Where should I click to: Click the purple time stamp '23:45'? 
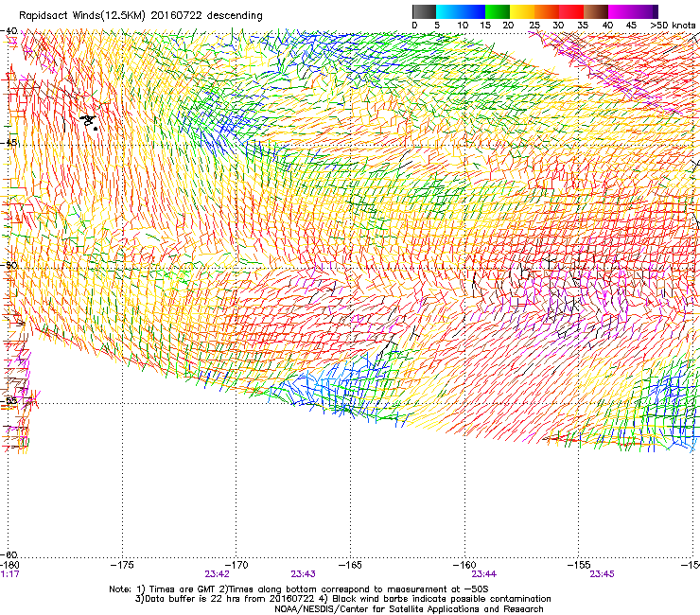pos(603,574)
